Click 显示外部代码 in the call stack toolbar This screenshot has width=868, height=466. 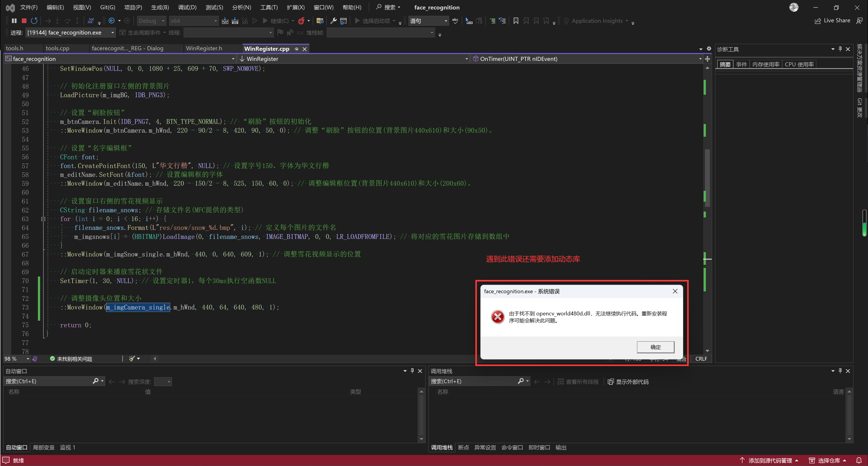pos(632,381)
